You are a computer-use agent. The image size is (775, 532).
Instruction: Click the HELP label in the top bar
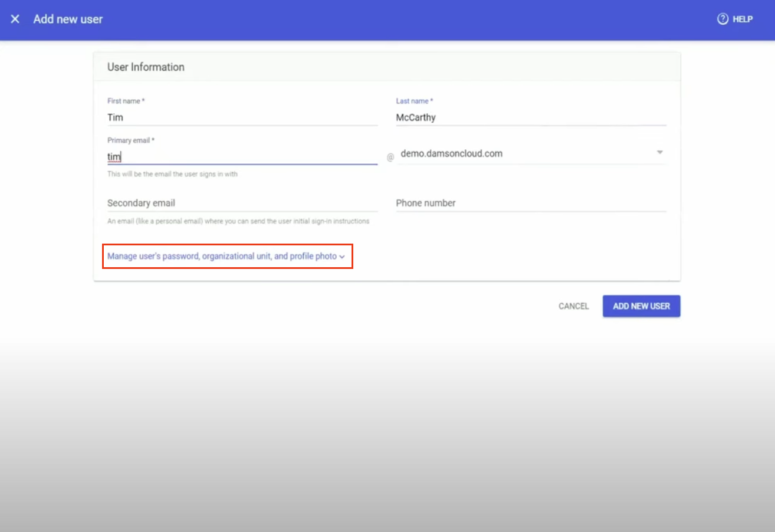(742, 19)
